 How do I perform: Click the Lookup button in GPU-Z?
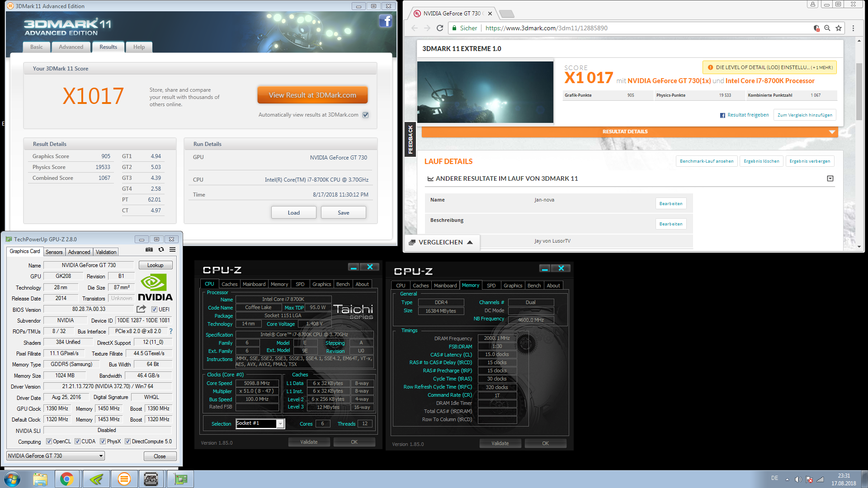click(x=155, y=265)
